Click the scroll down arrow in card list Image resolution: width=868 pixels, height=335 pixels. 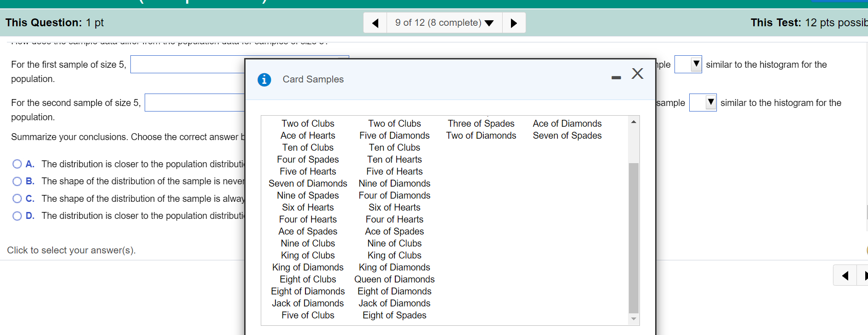633,319
